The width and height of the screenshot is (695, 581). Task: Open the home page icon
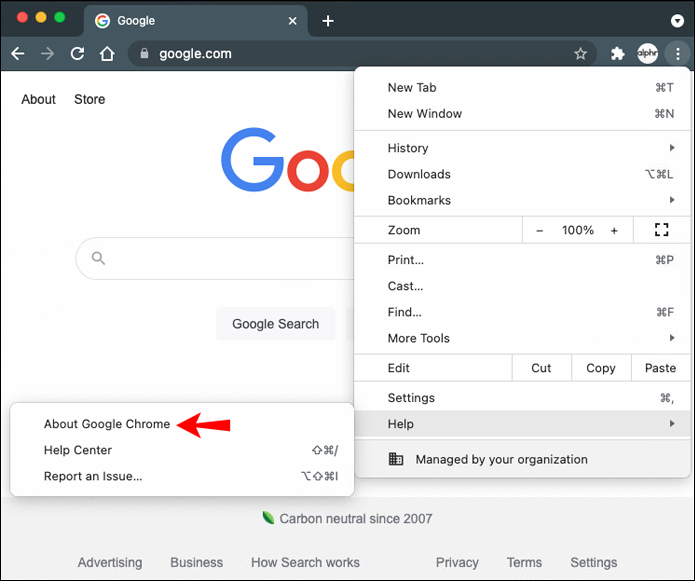[107, 54]
